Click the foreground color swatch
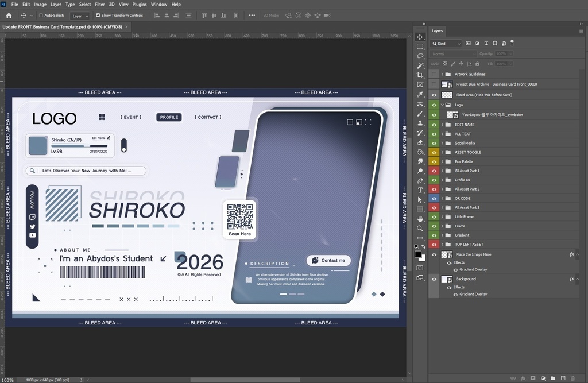588x383 pixels. click(418, 254)
